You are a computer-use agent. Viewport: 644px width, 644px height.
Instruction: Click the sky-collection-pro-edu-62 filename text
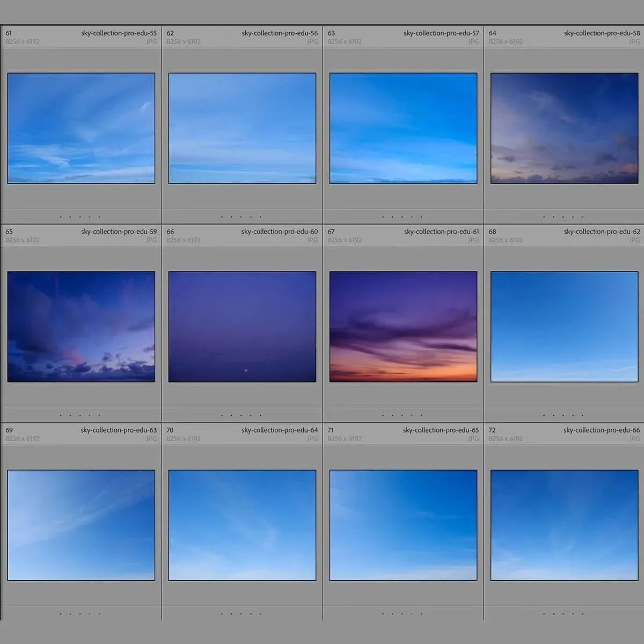[602, 232]
